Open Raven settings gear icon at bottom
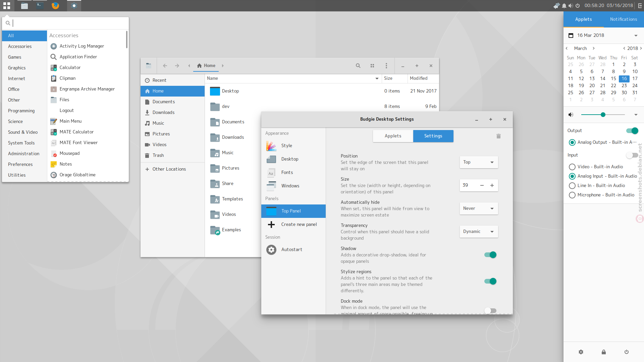The width and height of the screenshot is (644, 362). (x=581, y=352)
